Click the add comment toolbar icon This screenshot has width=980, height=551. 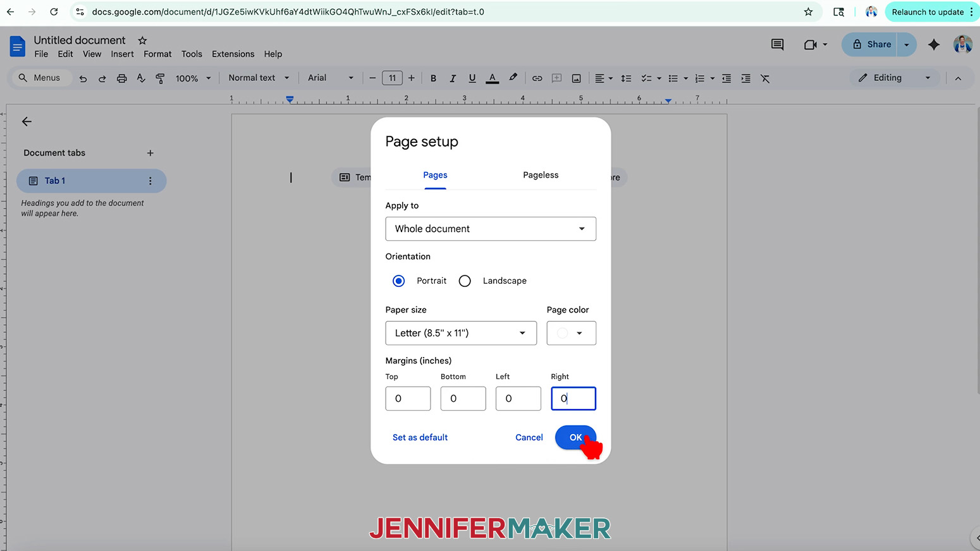[556, 78]
